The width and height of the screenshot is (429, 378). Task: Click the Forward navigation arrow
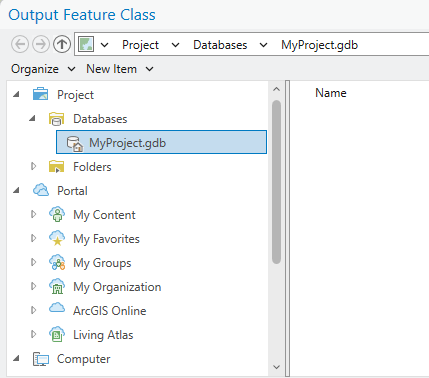click(41, 44)
